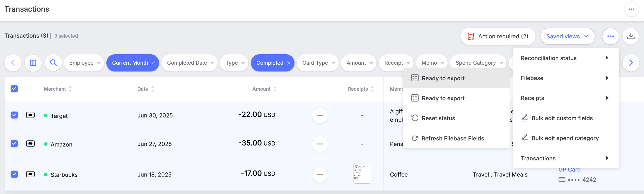Click the -35.00 USD amount cell
This screenshot has width=644, height=194.
click(x=257, y=143)
